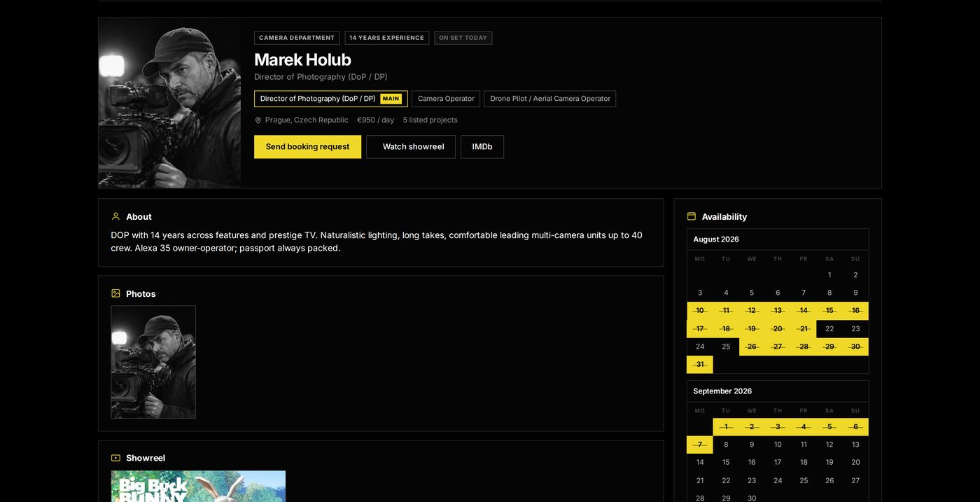980x502 pixels.
Task: Click the Photos section image icon
Action: pos(115,293)
